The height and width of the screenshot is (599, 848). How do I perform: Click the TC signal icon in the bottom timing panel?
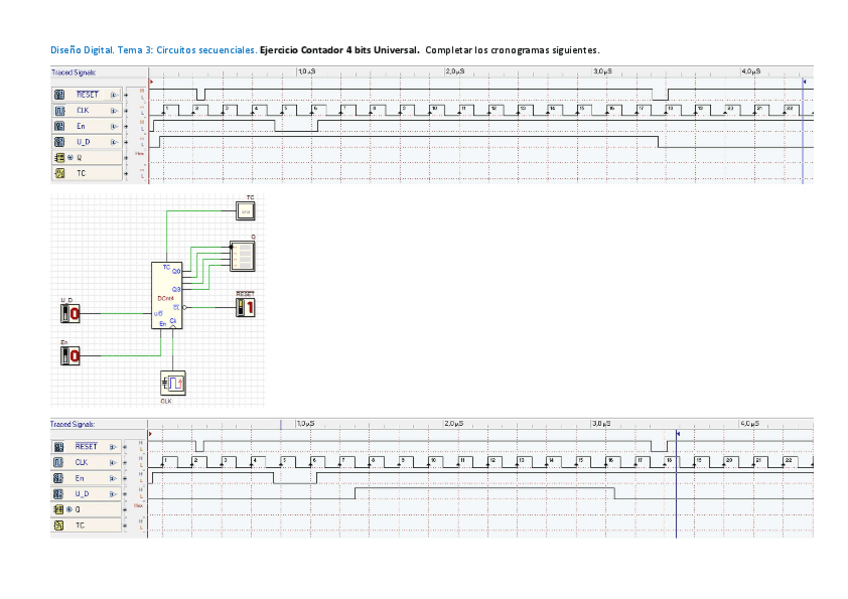[59, 525]
